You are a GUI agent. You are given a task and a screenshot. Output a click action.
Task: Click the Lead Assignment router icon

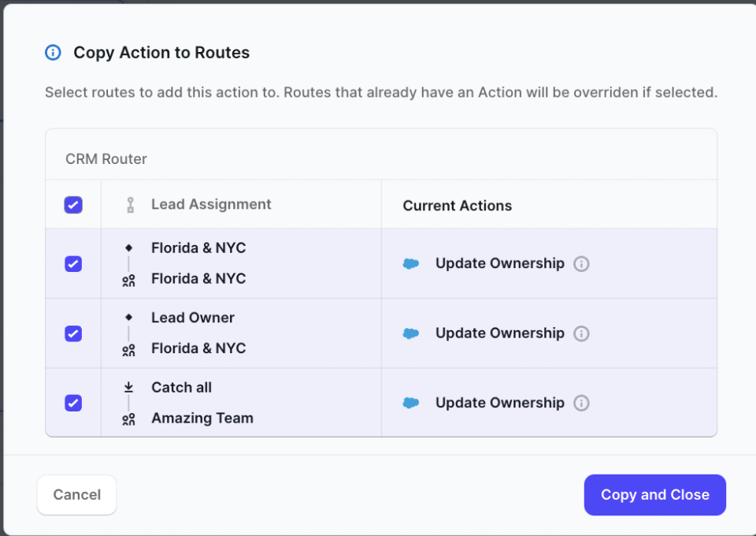pos(130,205)
